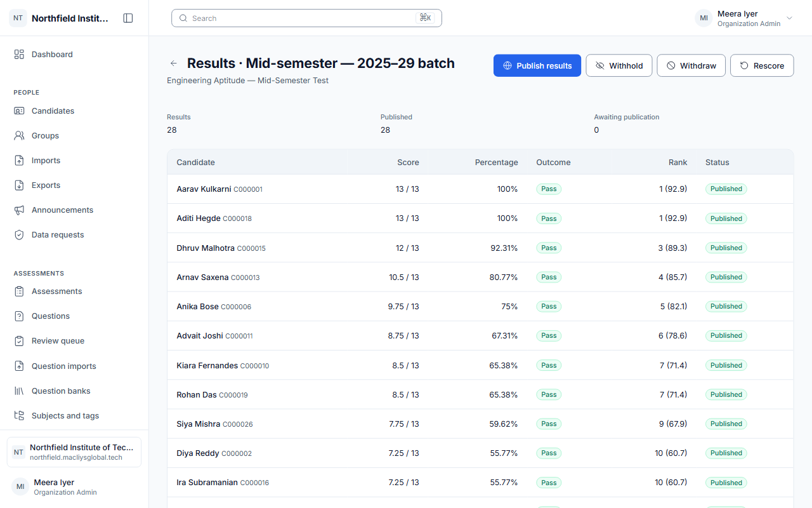Click Dhruv Malhotra's name

pyautogui.click(x=206, y=248)
